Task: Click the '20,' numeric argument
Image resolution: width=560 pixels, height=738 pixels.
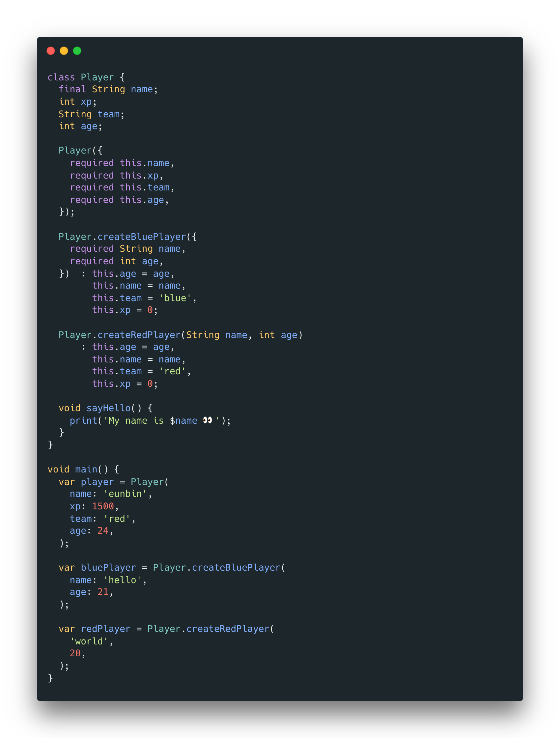Action: pyautogui.click(x=78, y=654)
